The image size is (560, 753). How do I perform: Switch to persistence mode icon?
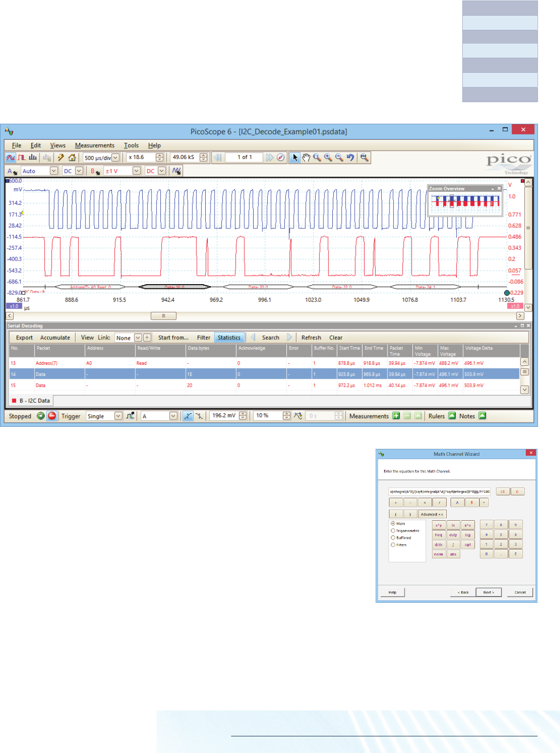pos(22,157)
